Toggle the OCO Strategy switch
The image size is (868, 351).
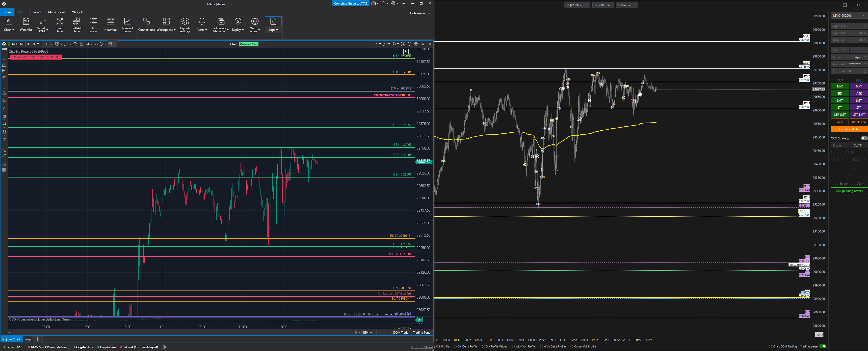tap(864, 138)
